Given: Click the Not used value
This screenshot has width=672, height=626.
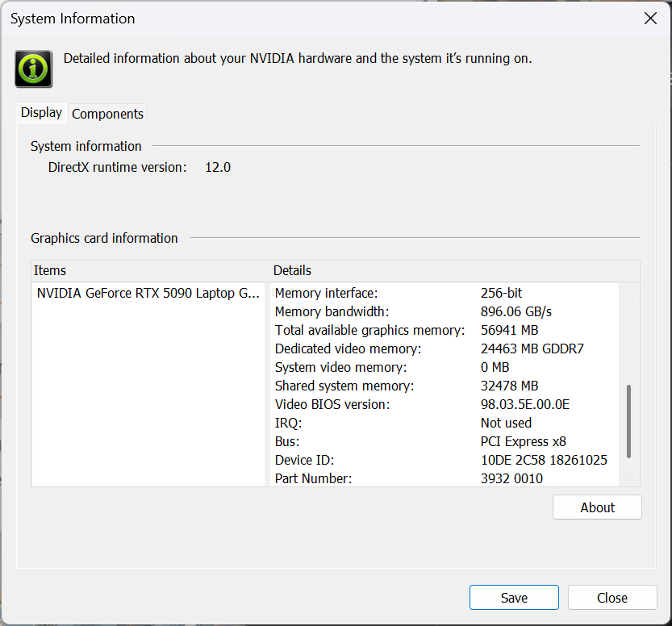Looking at the screenshot, I should [506, 424].
